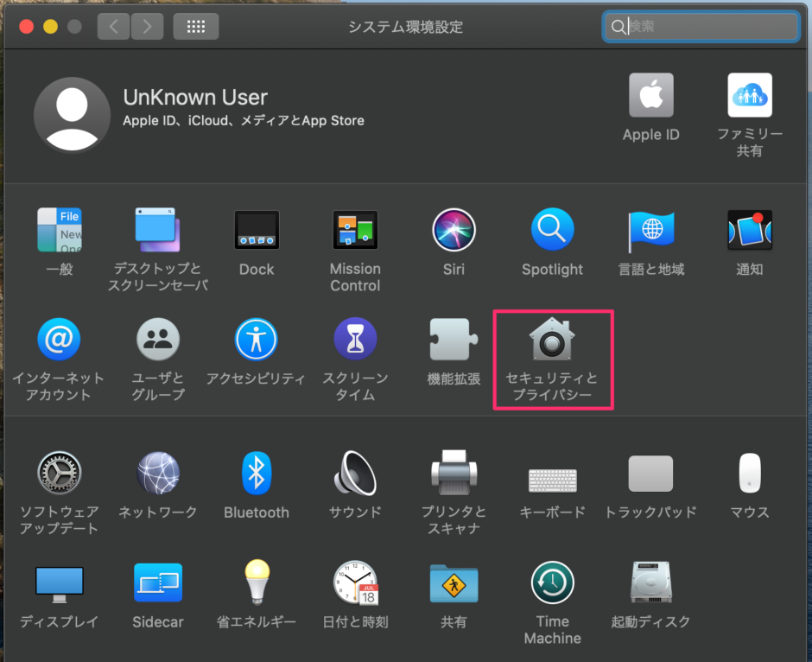Screen dimensions: 812x662
Task: Open the Dock preference pane
Action: coord(257,230)
